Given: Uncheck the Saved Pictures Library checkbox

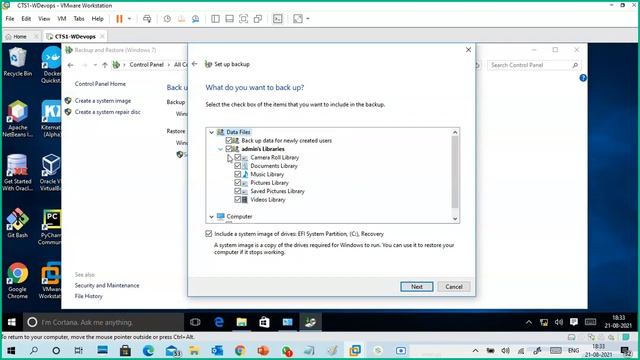Looking at the screenshot, I should pyautogui.click(x=238, y=191).
